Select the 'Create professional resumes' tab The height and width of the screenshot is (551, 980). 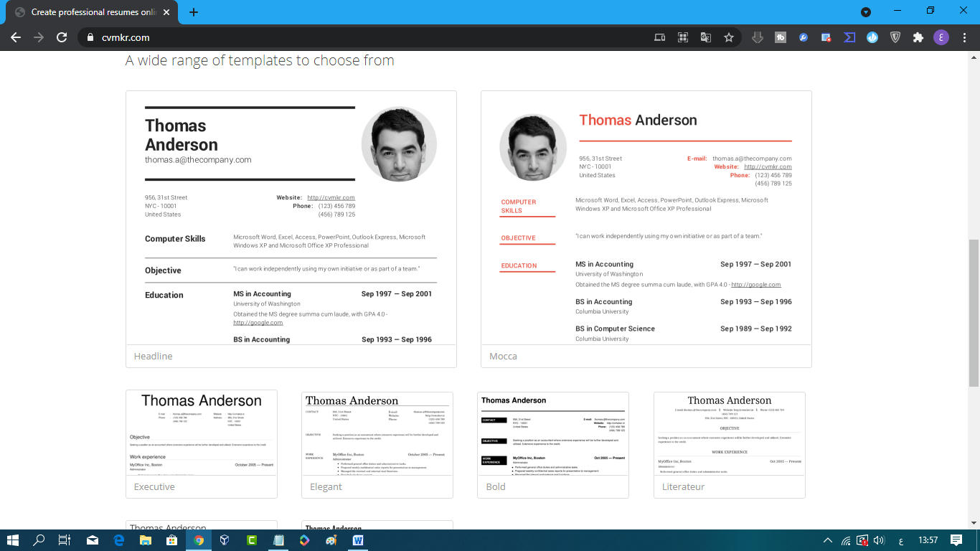click(x=93, y=12)
